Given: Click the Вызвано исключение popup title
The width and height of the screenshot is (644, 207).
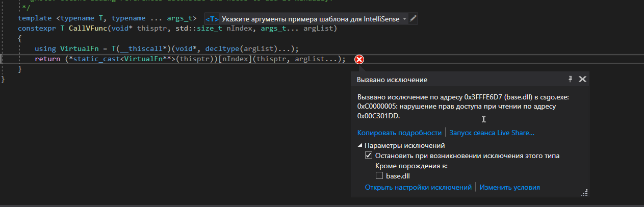Looking at the screenshot, I should click(x=392, y=80).
